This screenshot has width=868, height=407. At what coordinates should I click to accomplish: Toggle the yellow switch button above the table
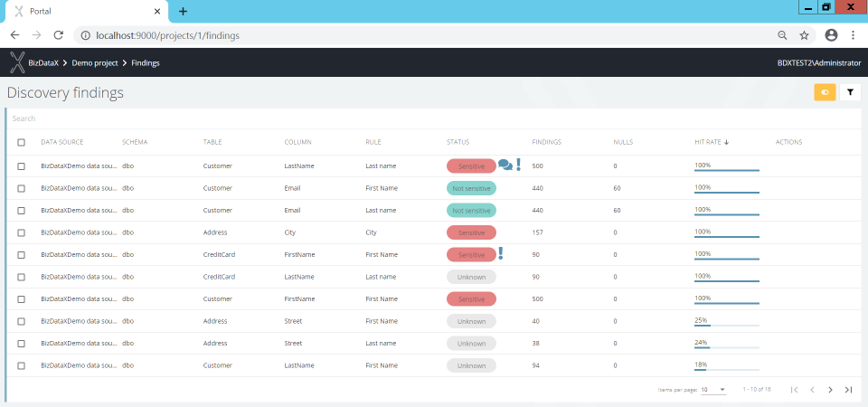click(x=825, y=92)
